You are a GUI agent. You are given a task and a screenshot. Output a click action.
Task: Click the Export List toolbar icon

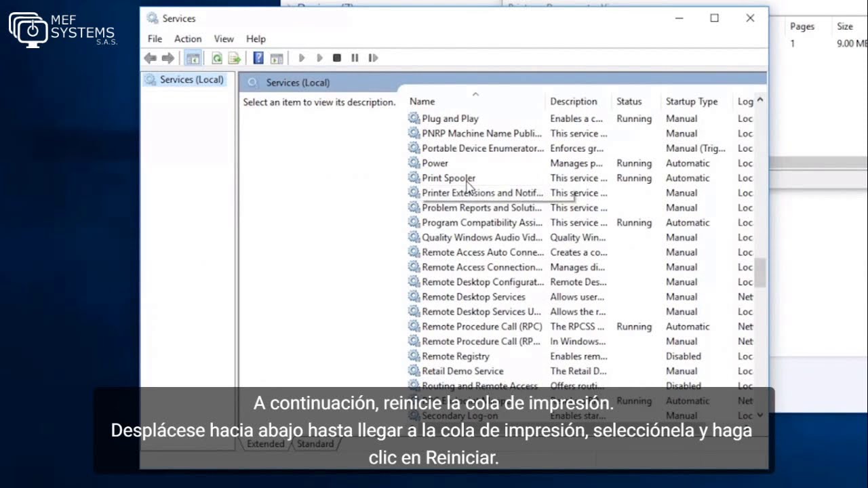point(235,58)
